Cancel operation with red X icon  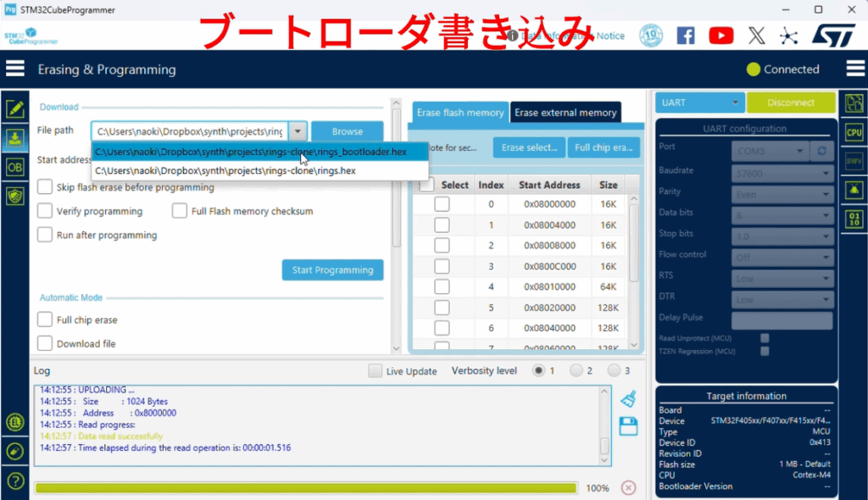pyautogui.click(x=628, y=487)
